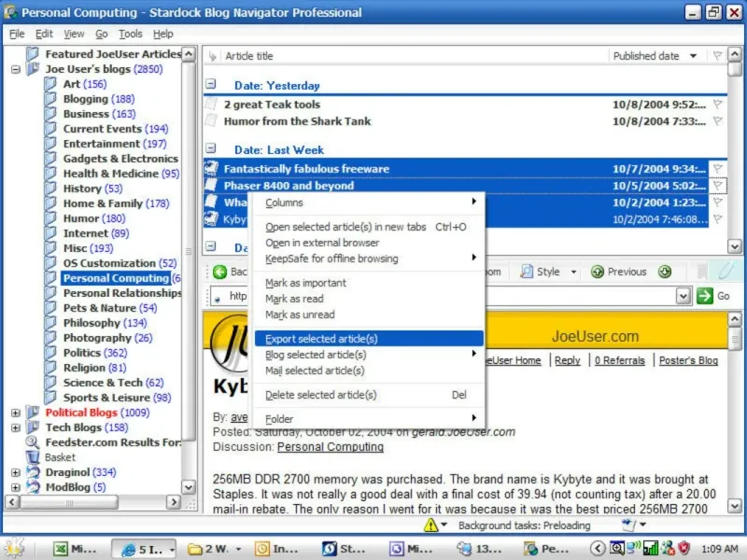The image size is (747, 560).
Task: Click the yellow warning icon in status bar
Action: (430, 525)
